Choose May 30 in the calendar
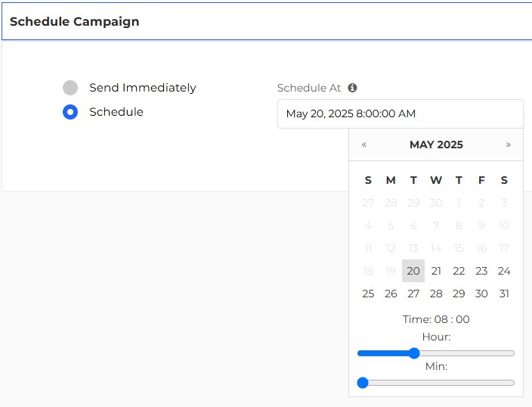This screenshot has width=532, height=407. click(x=481, y=294)
